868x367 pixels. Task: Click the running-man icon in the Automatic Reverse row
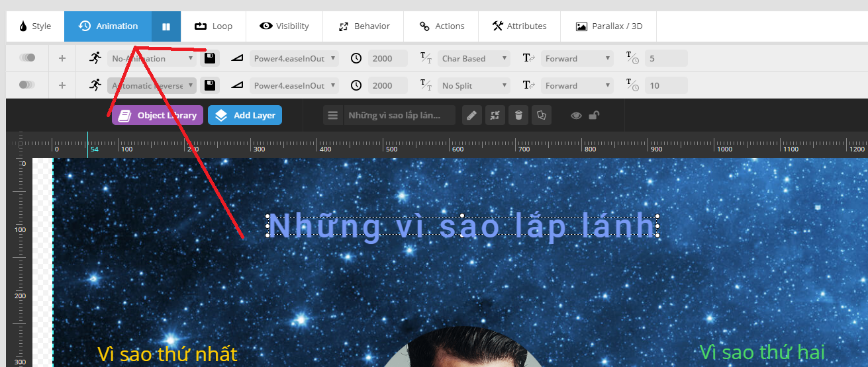[95, 85]
